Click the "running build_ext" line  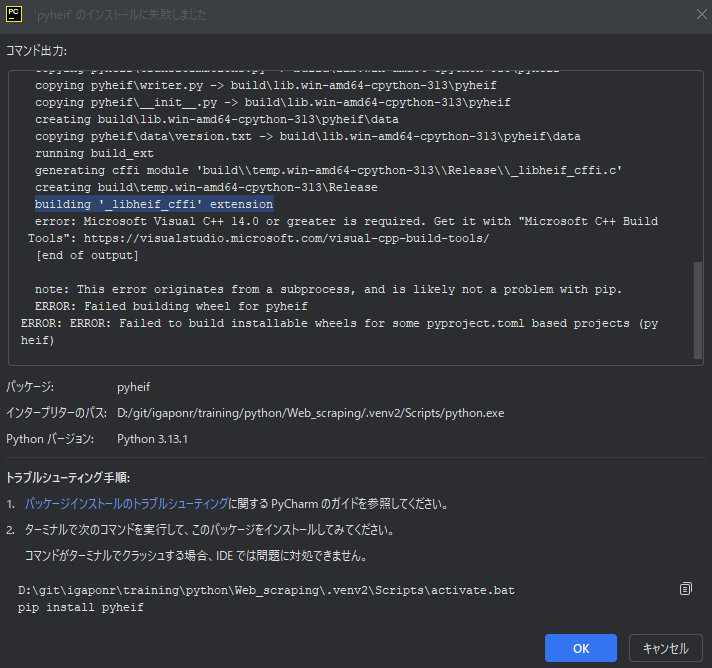[94, 153]
